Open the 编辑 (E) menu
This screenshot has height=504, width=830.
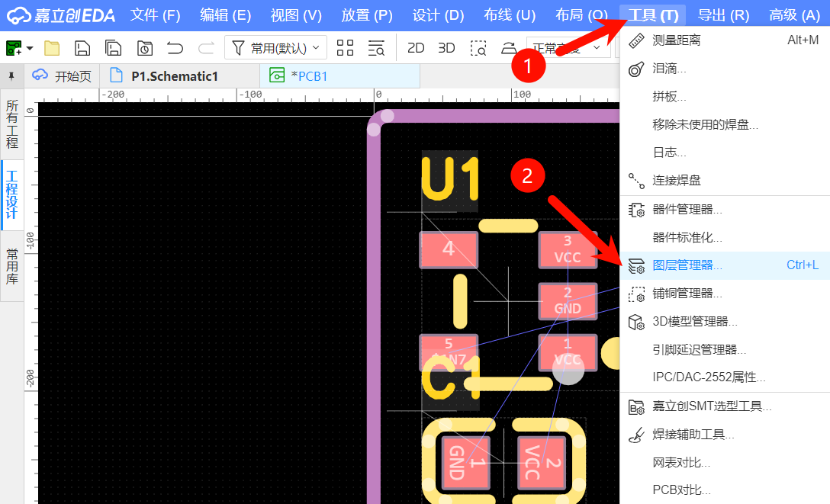226,15
